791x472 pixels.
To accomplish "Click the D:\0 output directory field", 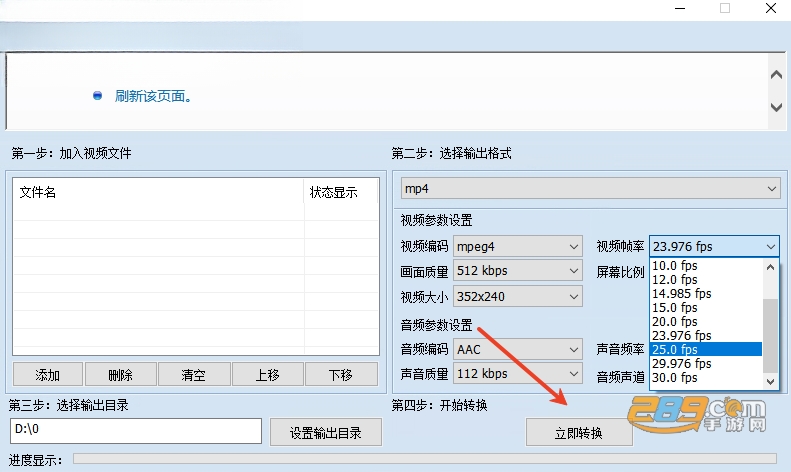I will (136, 431).
